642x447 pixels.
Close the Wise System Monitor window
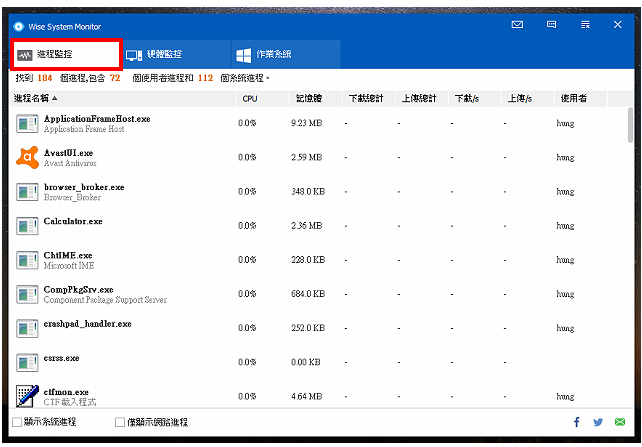(617, 25)
